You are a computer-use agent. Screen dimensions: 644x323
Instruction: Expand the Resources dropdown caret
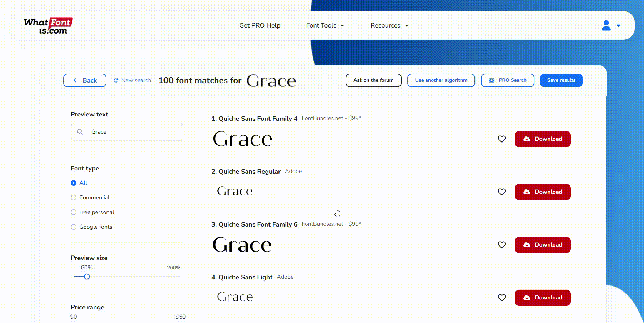click(407, 26)
